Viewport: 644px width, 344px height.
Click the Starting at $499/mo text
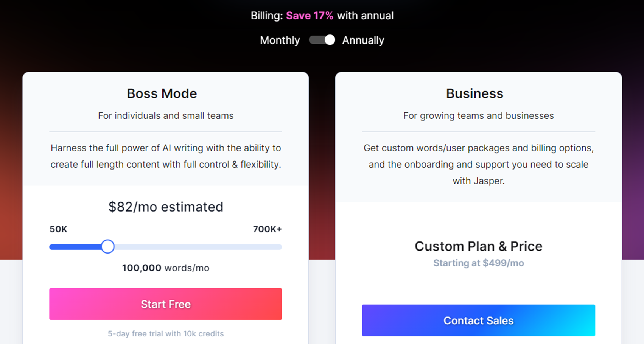coord(478,263)
